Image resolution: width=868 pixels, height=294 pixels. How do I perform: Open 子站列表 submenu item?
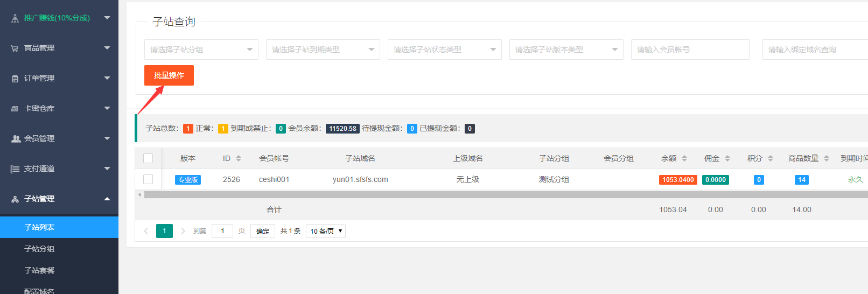pos(59,227)
